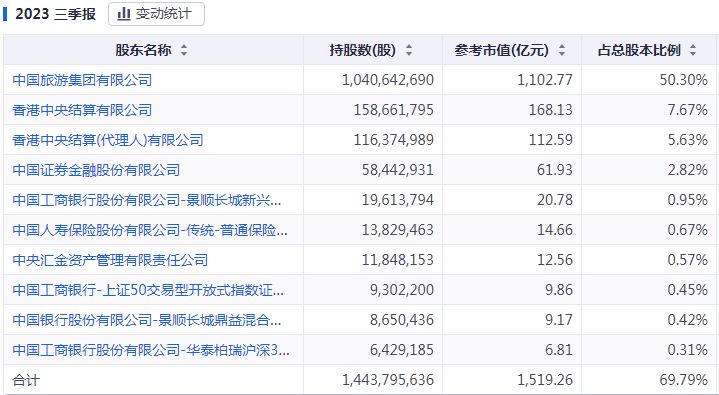Click the 1,040,642,690 shares cell
719x395 pixels.
pyautogui.click(x=388, y=80)
